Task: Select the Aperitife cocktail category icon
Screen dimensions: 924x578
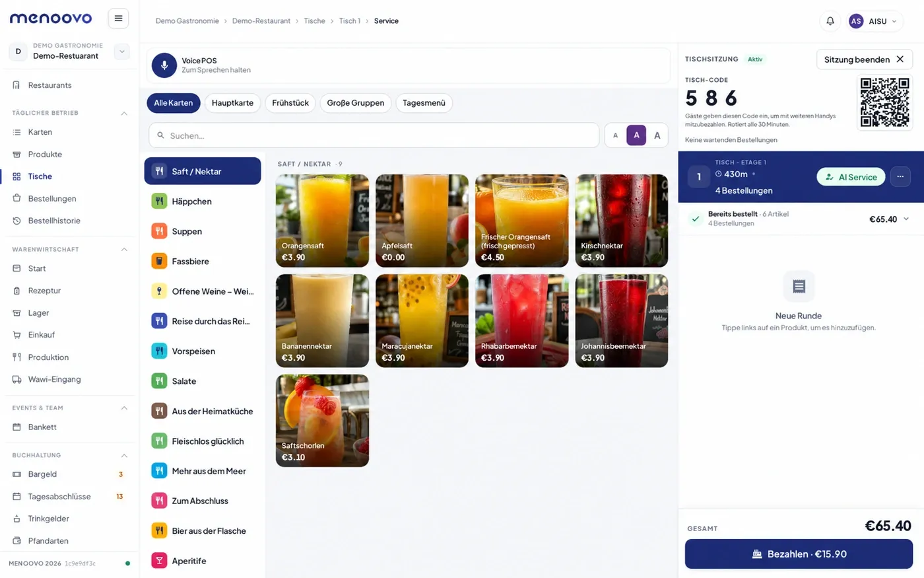Action: click(159, 561)
